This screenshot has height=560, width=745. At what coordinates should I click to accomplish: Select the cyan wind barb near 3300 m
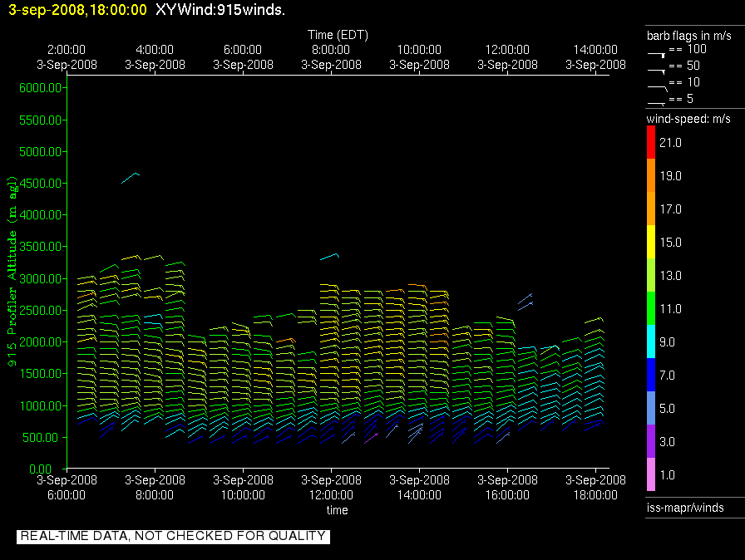(330, 257)
